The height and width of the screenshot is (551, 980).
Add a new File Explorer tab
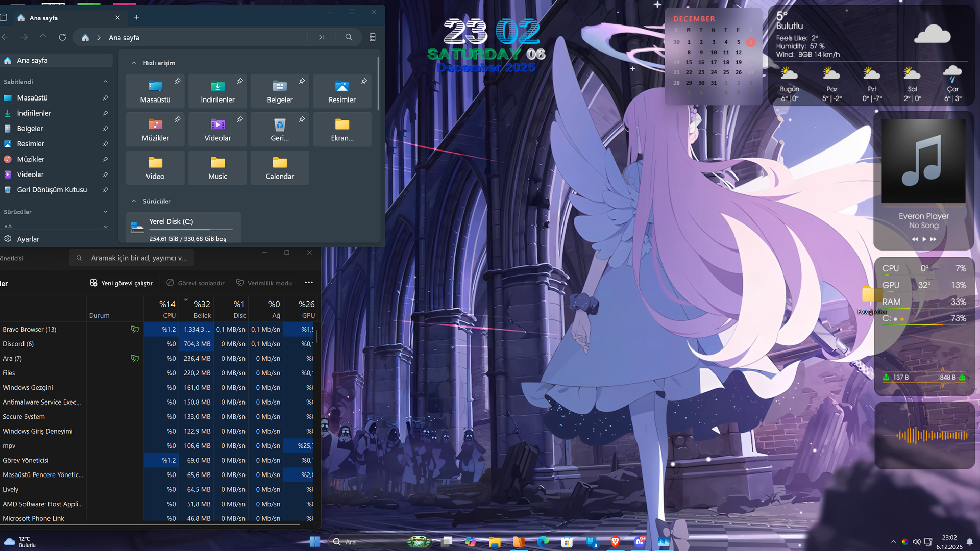(x=136, y=17)
